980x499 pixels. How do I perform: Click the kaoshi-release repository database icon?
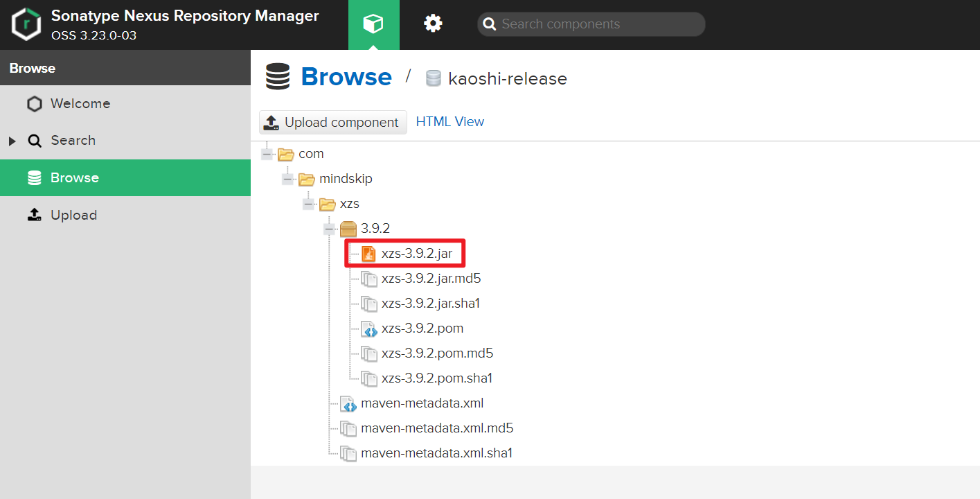pos(434,78)
